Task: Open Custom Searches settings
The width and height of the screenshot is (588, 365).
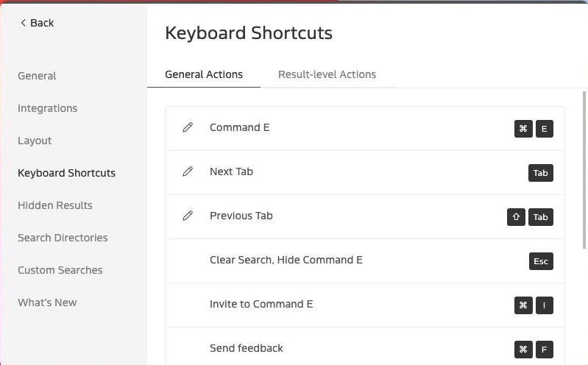Action: pos(60,270)
